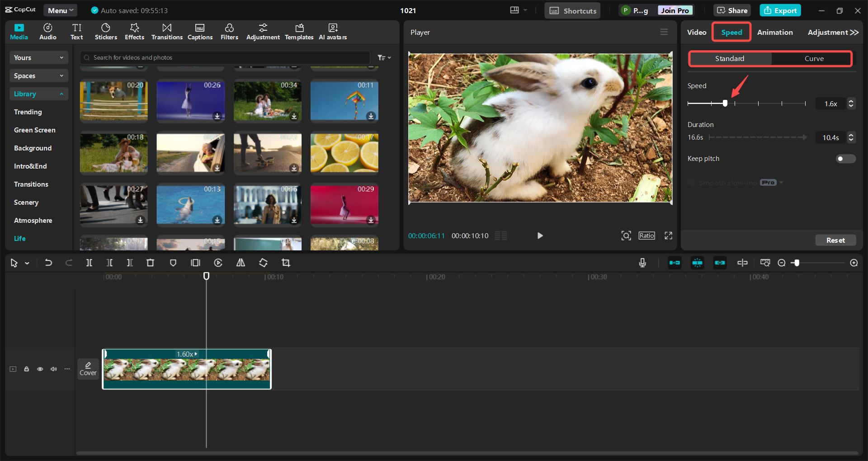Select the Crop tool in timeline toolbar

286,263
